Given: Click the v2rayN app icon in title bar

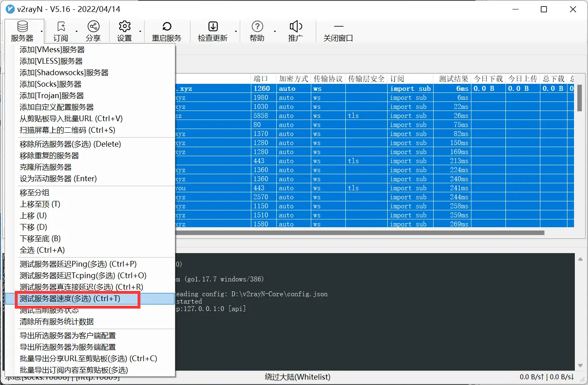Looking at the screenshot, I should tap(10, 9).
